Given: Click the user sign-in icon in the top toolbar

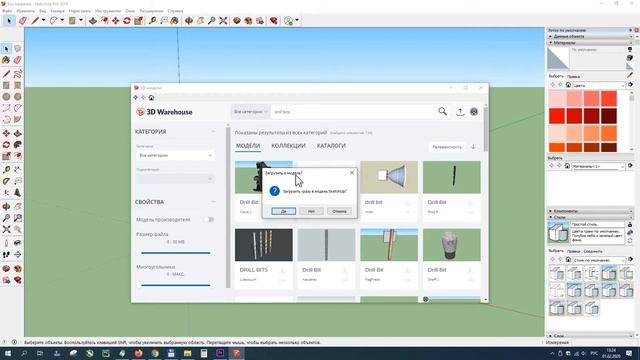Looking at the screenshot, I should pos(289,20).
